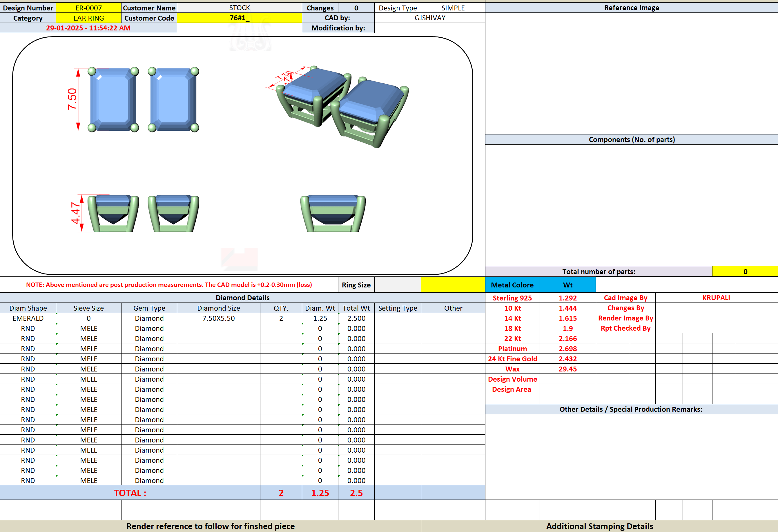Select the Diam. Wt value 1.25 in EMERALD row
This screenshot has height=532, width=778.
pos(320,318)
